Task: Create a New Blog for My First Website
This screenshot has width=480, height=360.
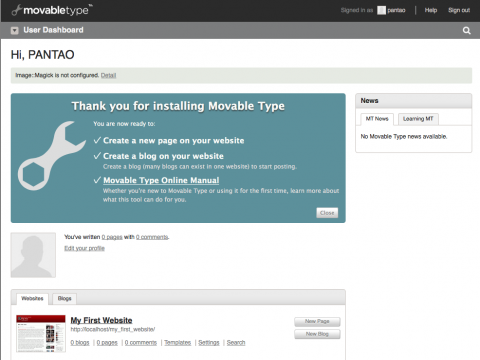Action: pos(317,334)
